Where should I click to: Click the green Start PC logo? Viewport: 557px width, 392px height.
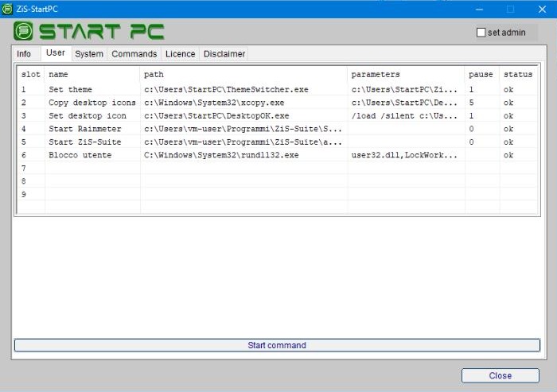click(x=89, y=32)
